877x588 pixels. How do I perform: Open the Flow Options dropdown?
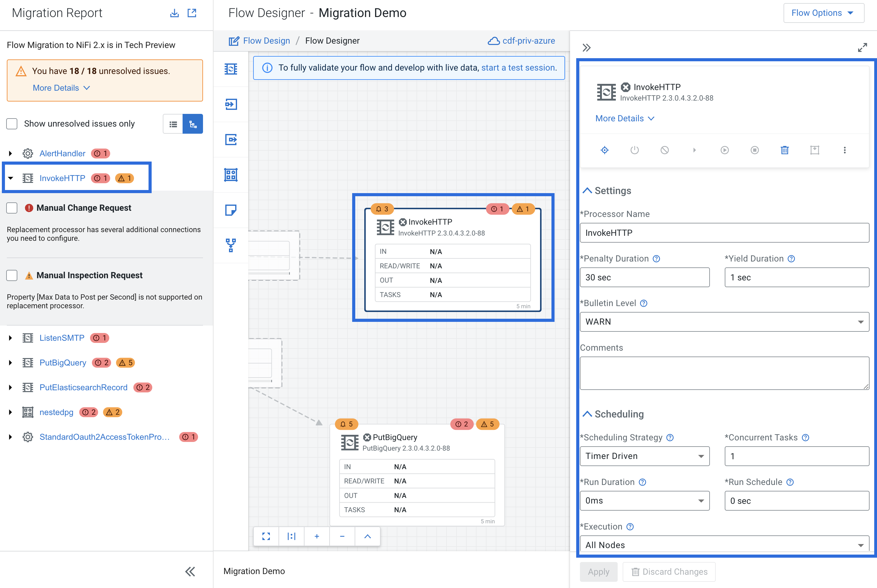(x=823, y=13)
